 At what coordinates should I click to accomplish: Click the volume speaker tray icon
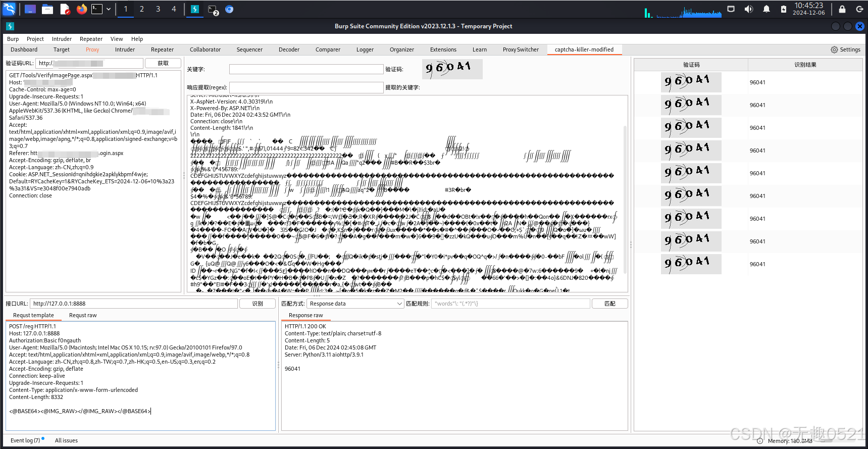(748, 9)
